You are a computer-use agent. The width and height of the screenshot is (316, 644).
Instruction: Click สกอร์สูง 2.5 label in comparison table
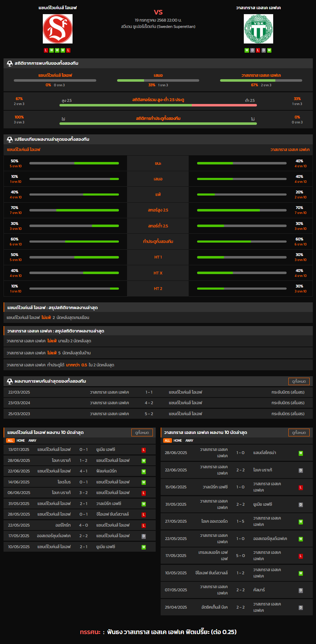click(158, 210)
